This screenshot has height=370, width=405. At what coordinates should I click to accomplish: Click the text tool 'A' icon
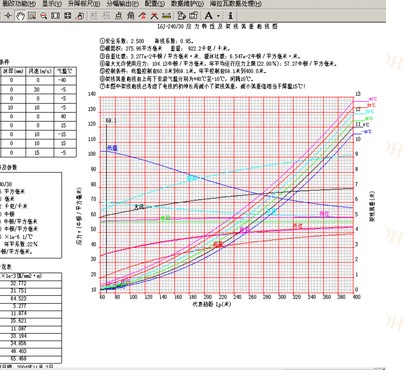coord(208,15)
